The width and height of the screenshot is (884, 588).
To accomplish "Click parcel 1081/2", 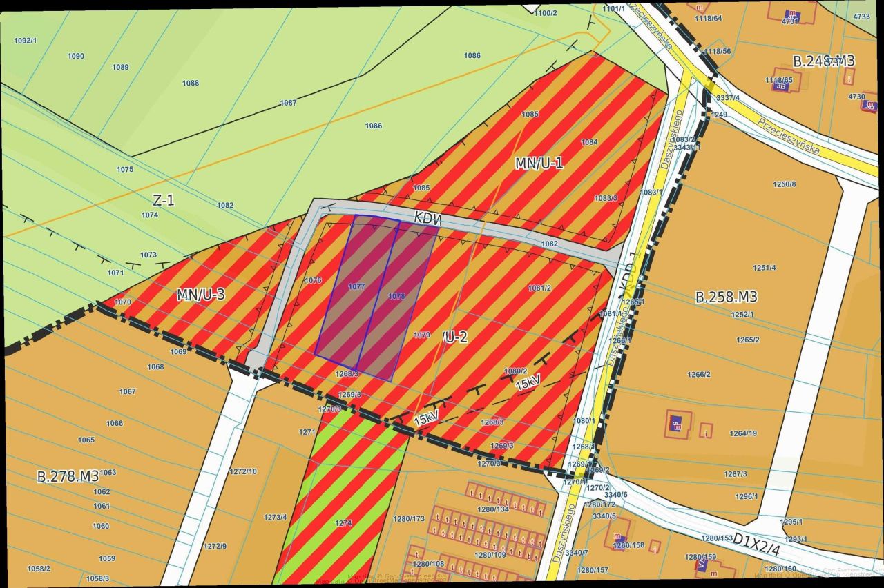I will click(x=539, y=288).
